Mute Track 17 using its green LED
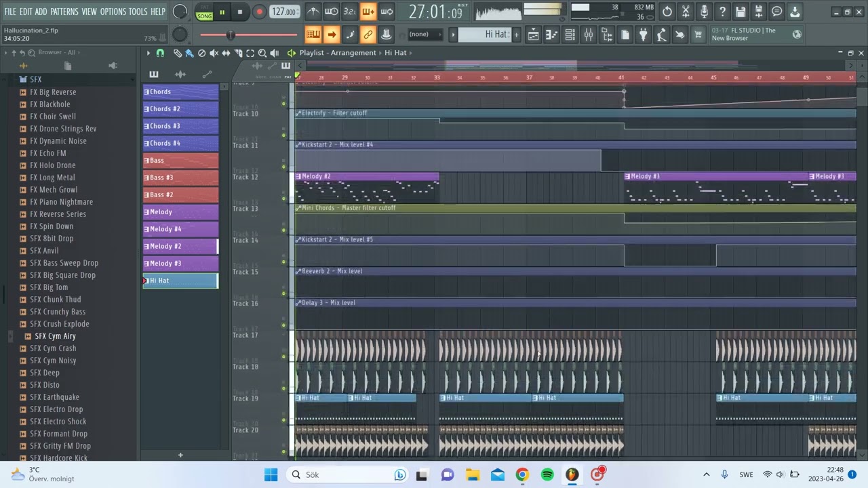Image resolution: width=868 pixels, height=488 pixels. point(284,357)
